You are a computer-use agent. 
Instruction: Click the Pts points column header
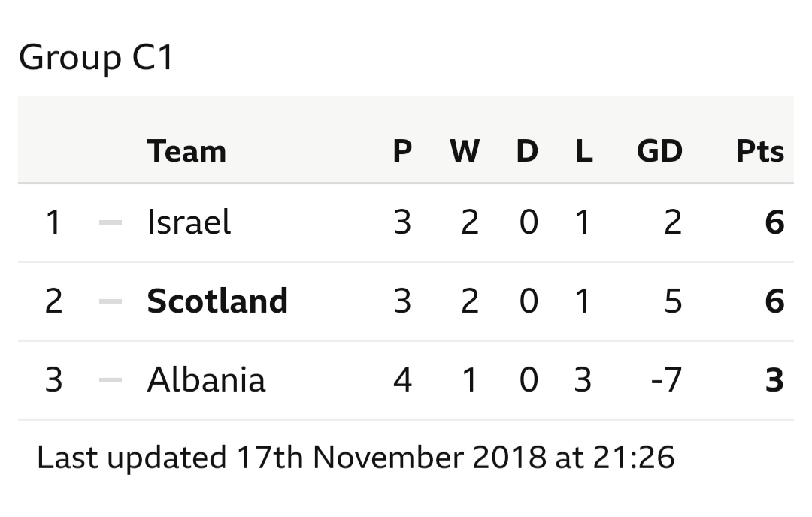760,151
